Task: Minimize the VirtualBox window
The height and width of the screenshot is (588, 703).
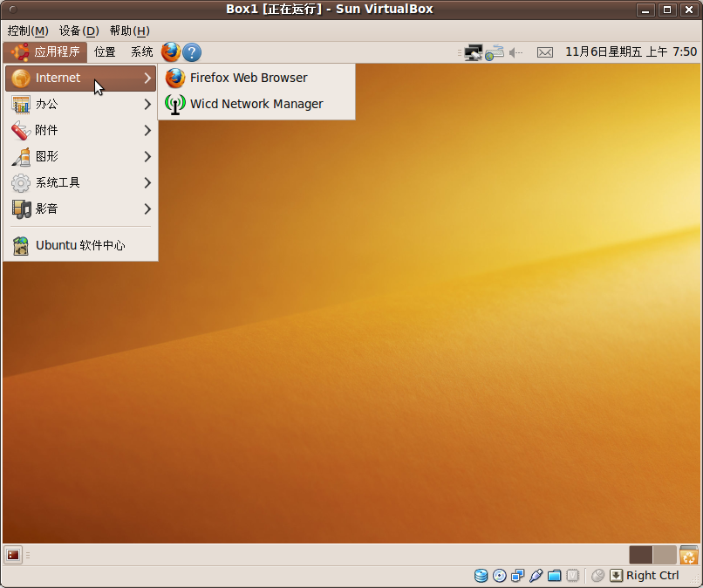Action: click(645, 10)
